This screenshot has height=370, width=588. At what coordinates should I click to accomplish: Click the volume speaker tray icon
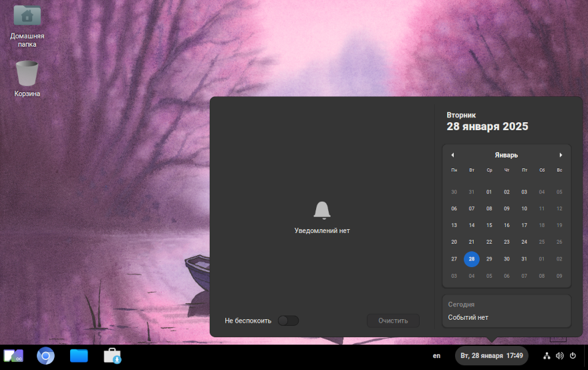click(x=559, y=356)
